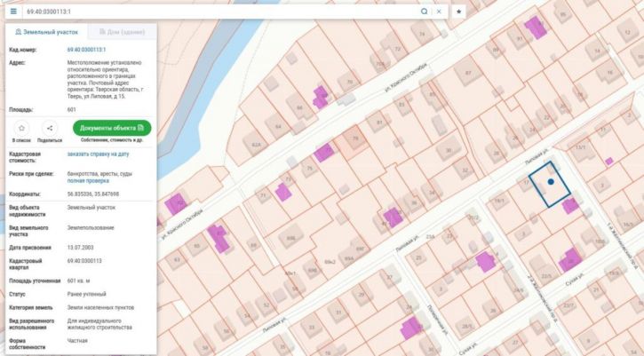
Task: Add parcel to list via star icon
Action: [22, 128]
